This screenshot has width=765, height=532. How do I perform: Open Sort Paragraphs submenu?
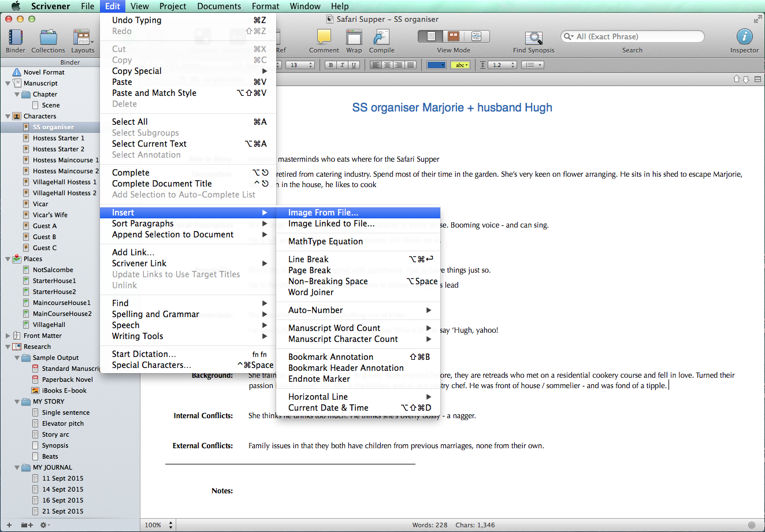(188, 224)
